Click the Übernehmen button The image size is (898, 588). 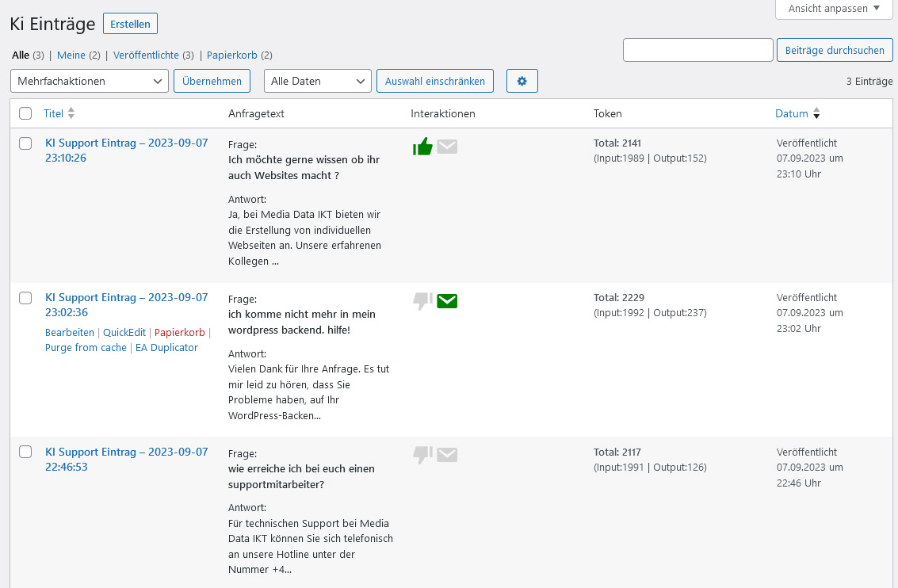point(212,82)
